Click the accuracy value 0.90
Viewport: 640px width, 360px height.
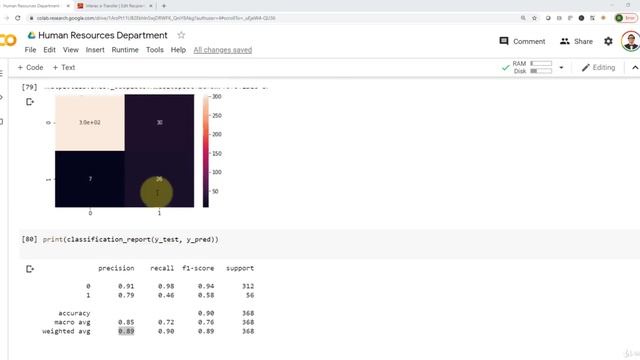[206, 313]
